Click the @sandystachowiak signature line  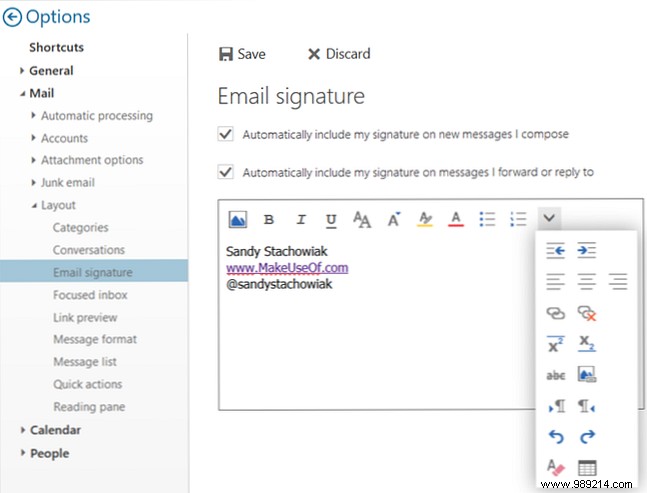click(x=279, y=284)
